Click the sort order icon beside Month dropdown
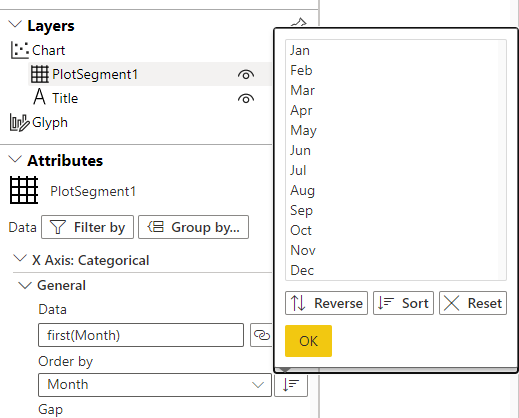Viewport: 519px width, 418px height. click(291, 385)
